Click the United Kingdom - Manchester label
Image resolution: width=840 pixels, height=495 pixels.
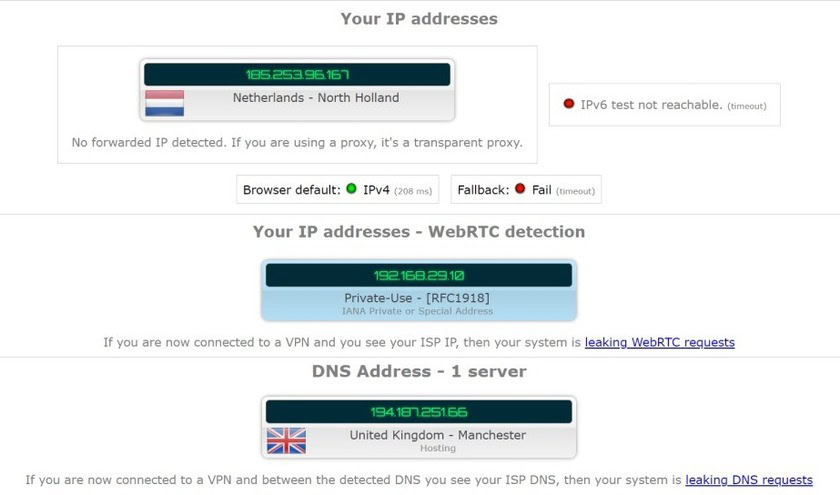tap(437, 435)
